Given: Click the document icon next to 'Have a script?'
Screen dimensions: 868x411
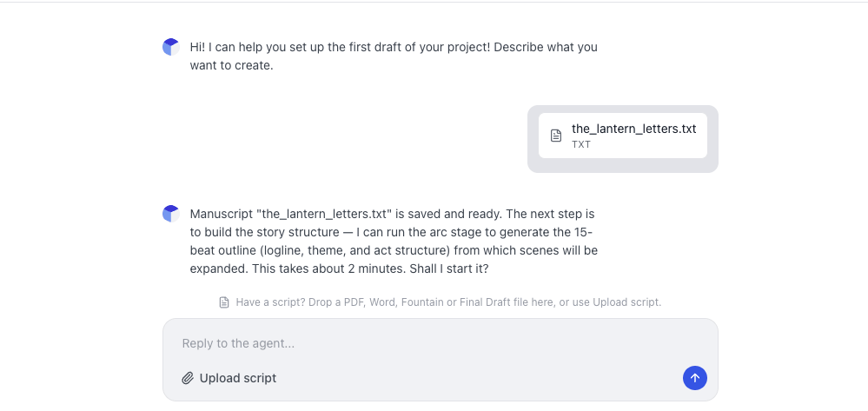Looking at the screenshot, I should pos(224,302).
